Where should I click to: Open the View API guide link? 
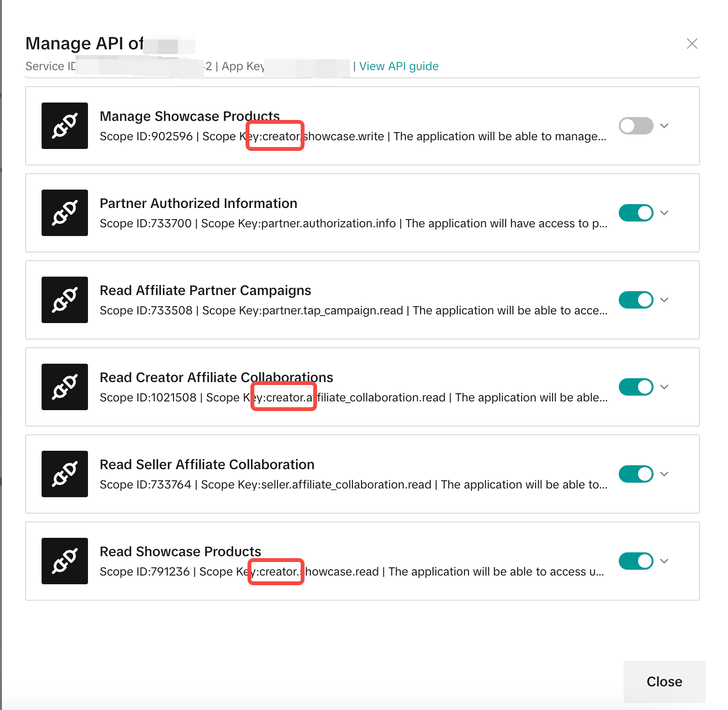click(399, 66)
